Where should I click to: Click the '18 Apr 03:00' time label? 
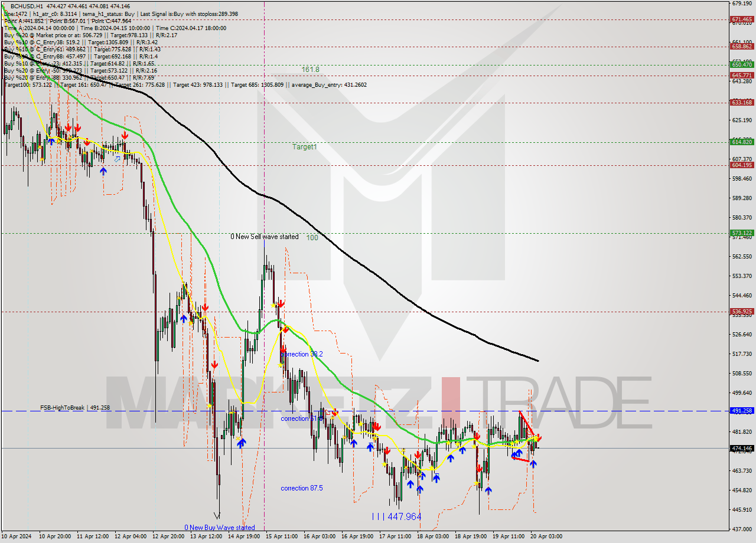tap(433, 537)
